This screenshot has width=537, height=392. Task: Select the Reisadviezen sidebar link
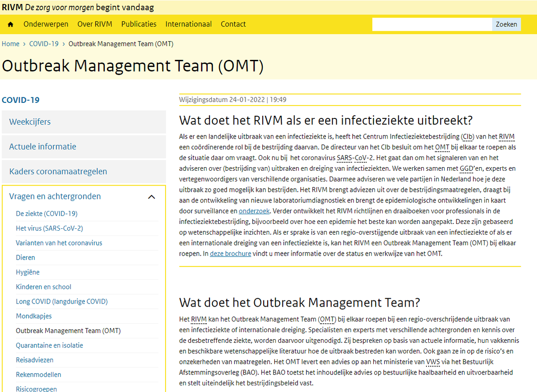pyautogui.click(x=34, y=360)
